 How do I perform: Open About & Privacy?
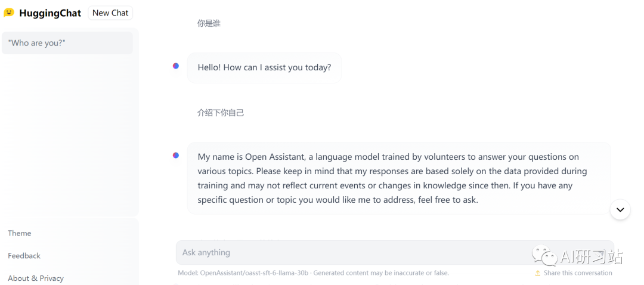point(36,278)
